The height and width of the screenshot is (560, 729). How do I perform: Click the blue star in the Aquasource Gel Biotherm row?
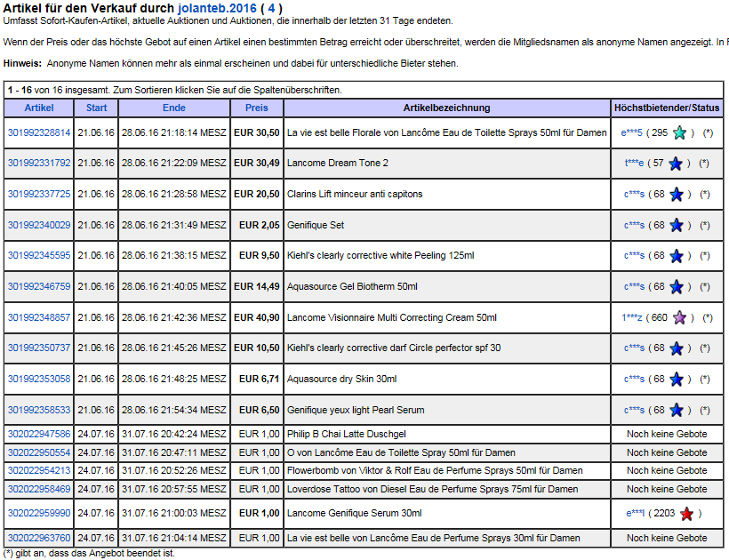coord(676,287)
